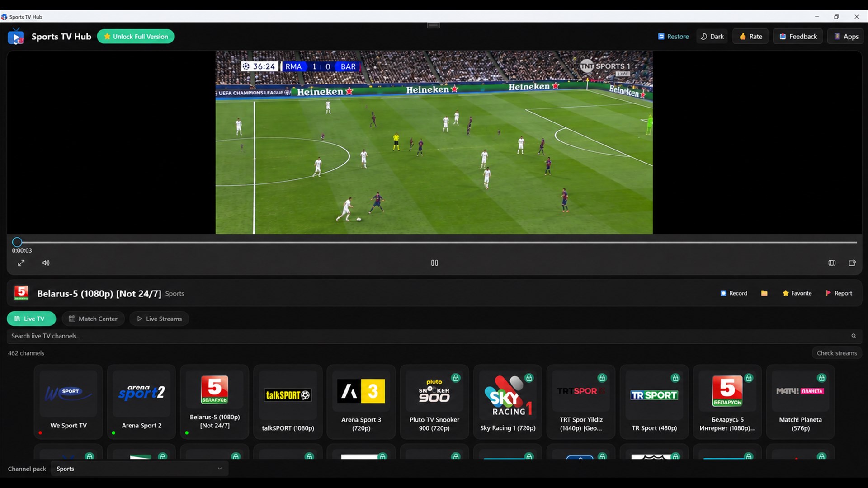
Task: Click lock icon on Беларусь 5 Интернет card
Action: [749, 378]
